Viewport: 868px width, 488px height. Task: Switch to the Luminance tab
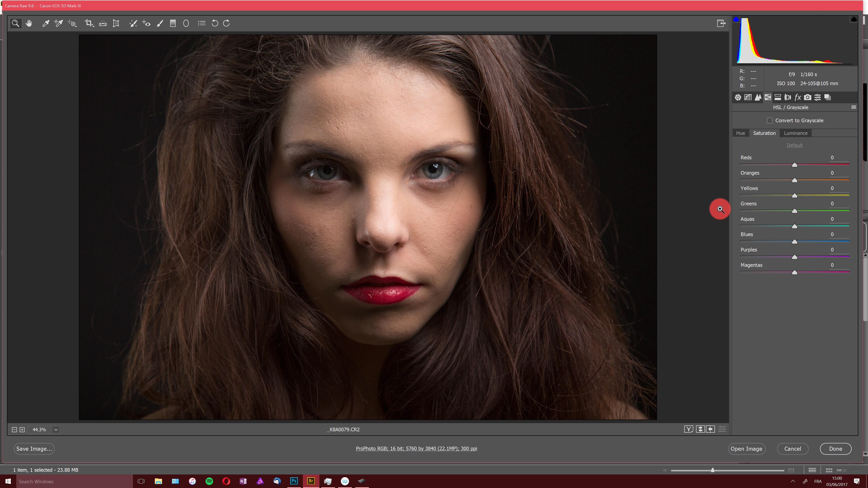[795, 133]
